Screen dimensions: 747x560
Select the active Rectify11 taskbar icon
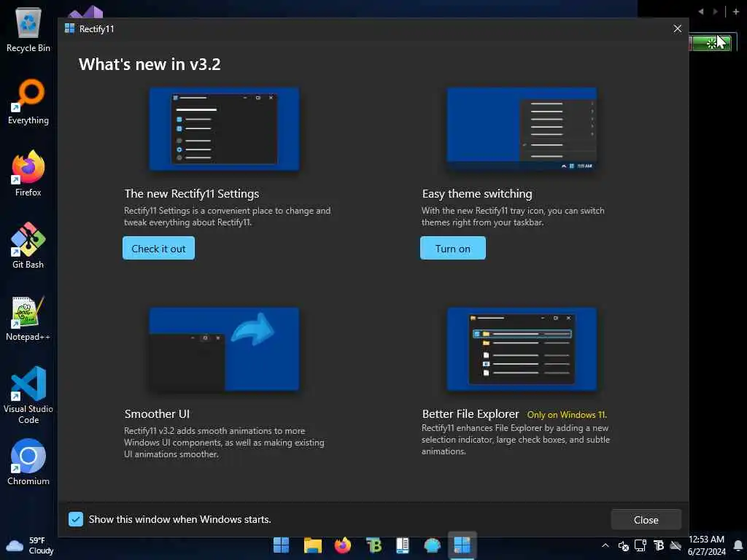tap(462, 545)
